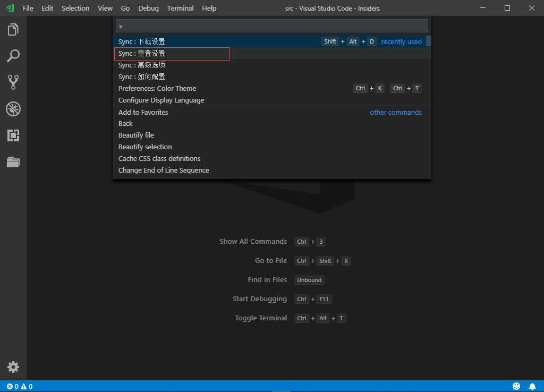Select the Back command
Viewport: 544px width, 392px height.
(271, 124)
